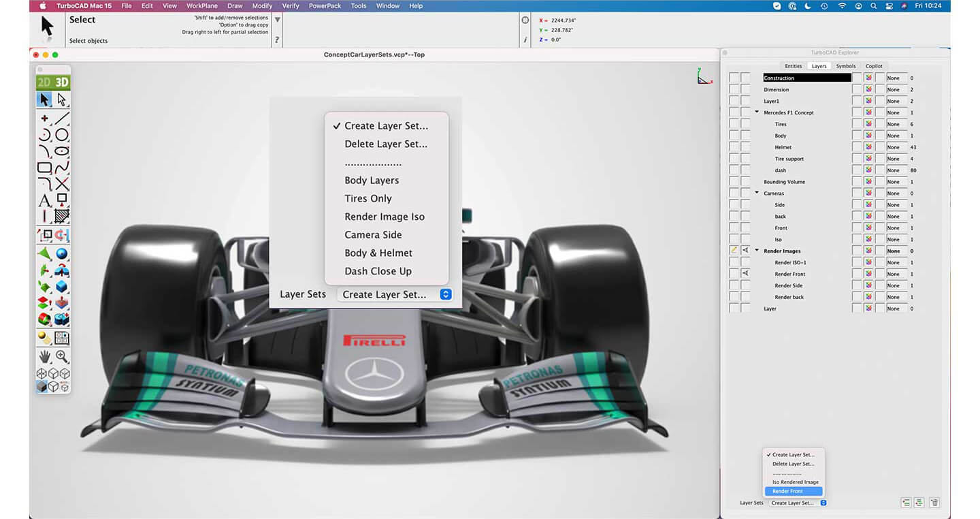Choose the Trim tool with crossed lines

coord(62,184)
